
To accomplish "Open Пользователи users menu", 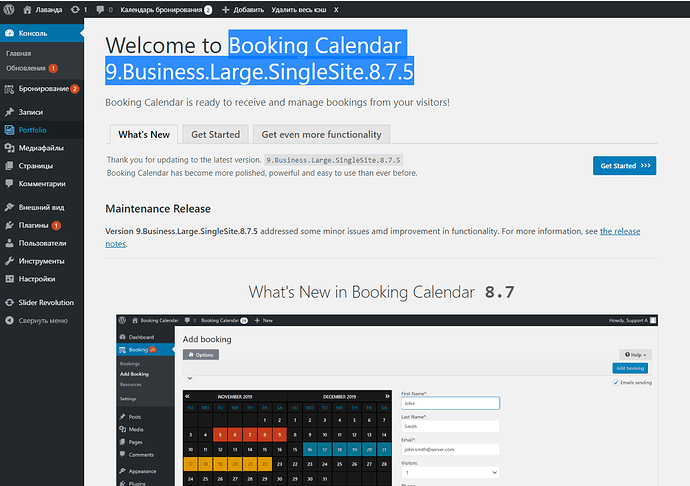I will (42, 243).
